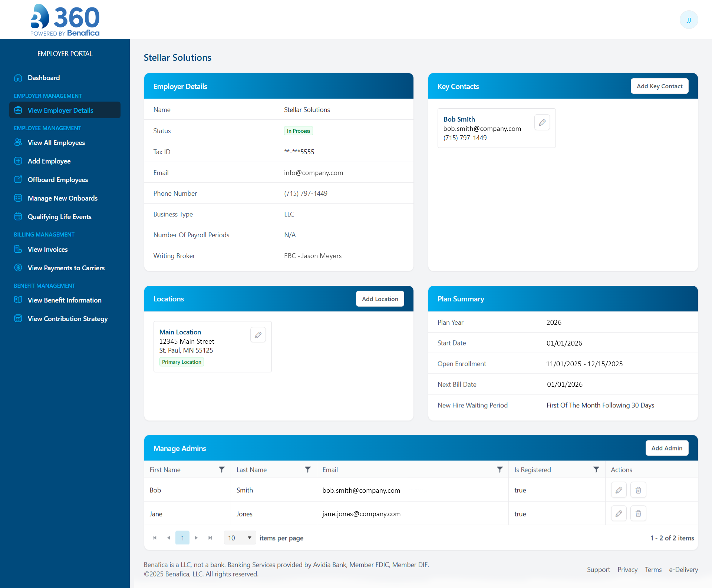Select the View Payments to Carriers dollar icon
The height and width of the screenshot is (588, 712).
pos(18,268)
